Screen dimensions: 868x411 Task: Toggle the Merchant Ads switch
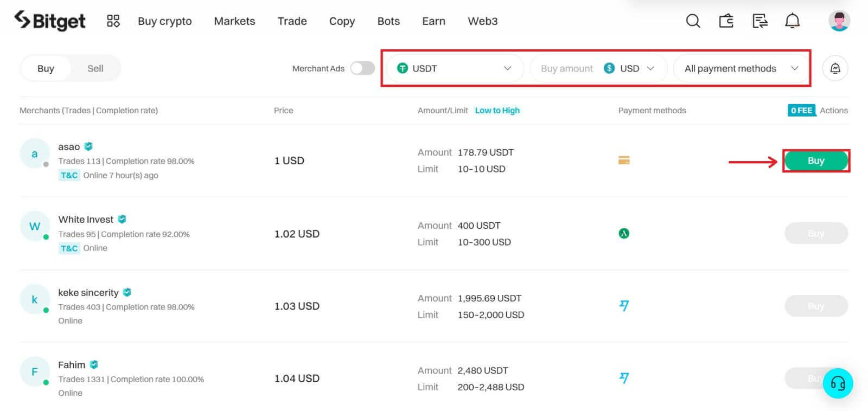362,68
